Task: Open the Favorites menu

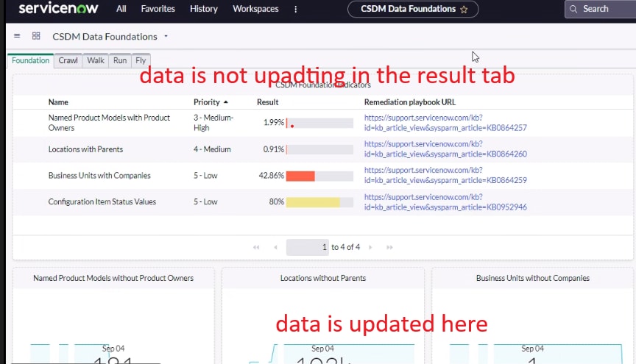Action: pos(158,9)
